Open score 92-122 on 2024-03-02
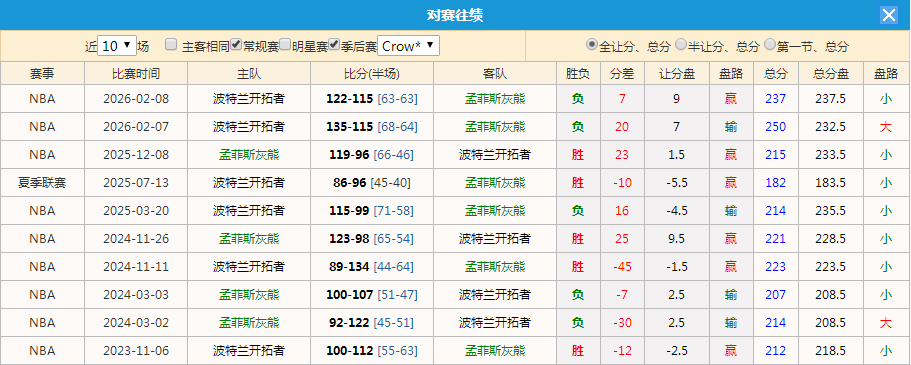The image size is (911, 365). click(x=349, y=323)
